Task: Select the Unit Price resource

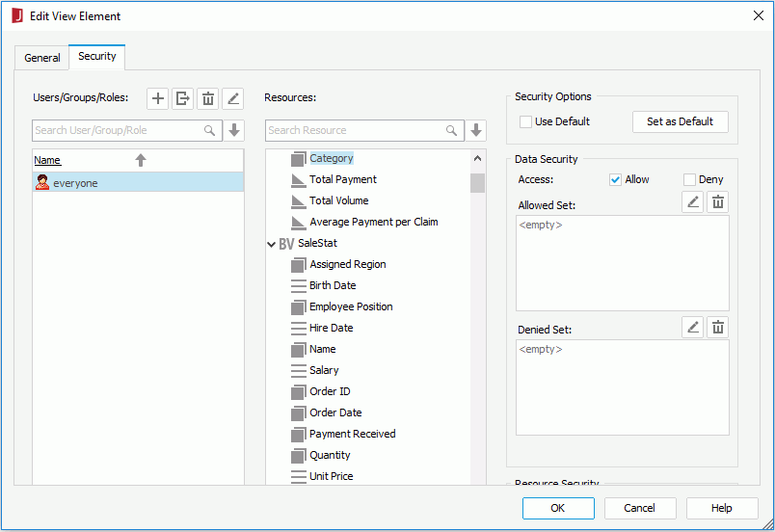Action: pyautogui.click(x=332, y=477)
